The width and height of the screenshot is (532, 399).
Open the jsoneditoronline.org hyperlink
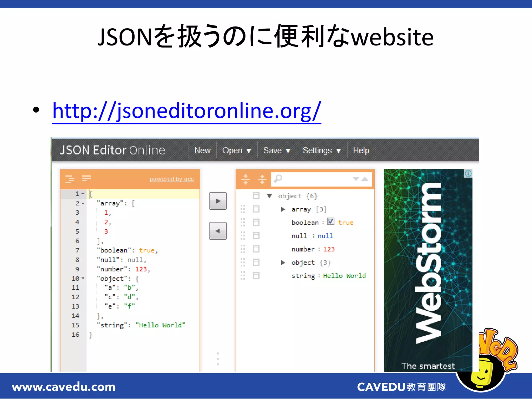(187, 111)
